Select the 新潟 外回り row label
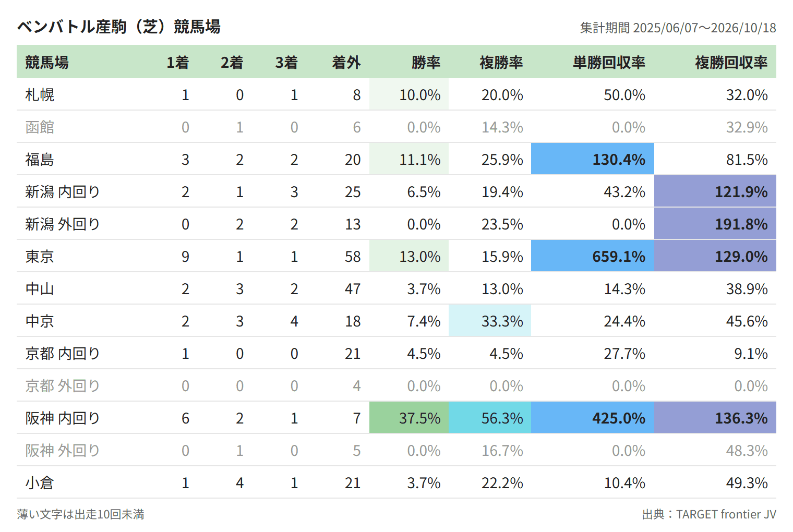 [63, 224]
